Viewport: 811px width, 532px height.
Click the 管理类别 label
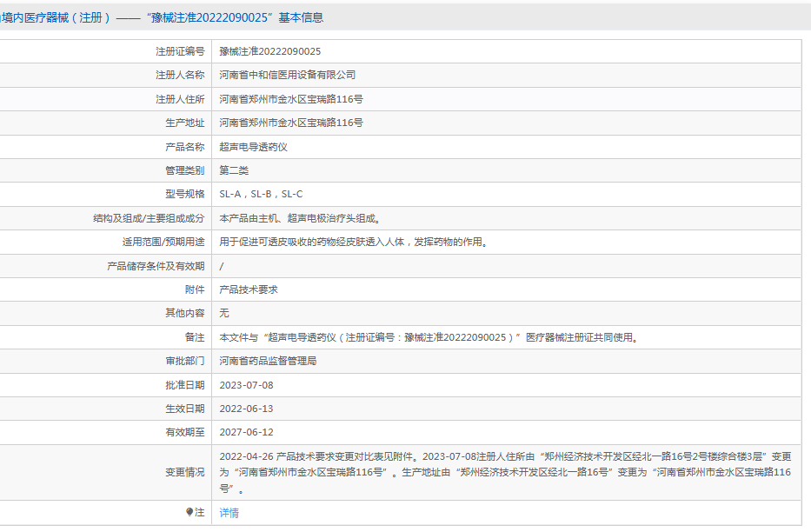pos(184,170)
